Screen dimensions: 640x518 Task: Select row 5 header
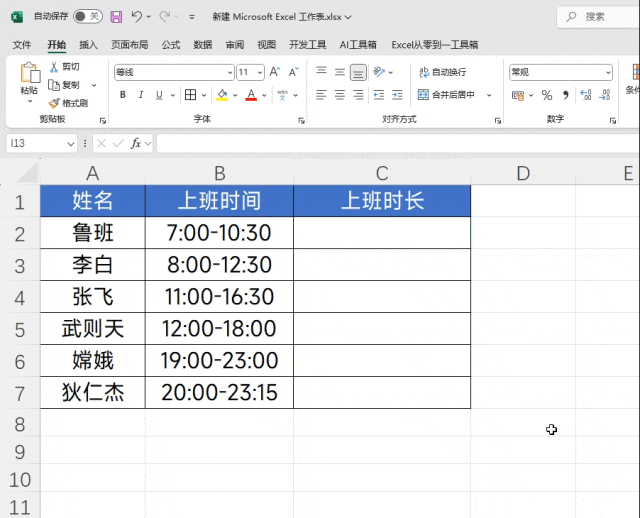[20, 329]
